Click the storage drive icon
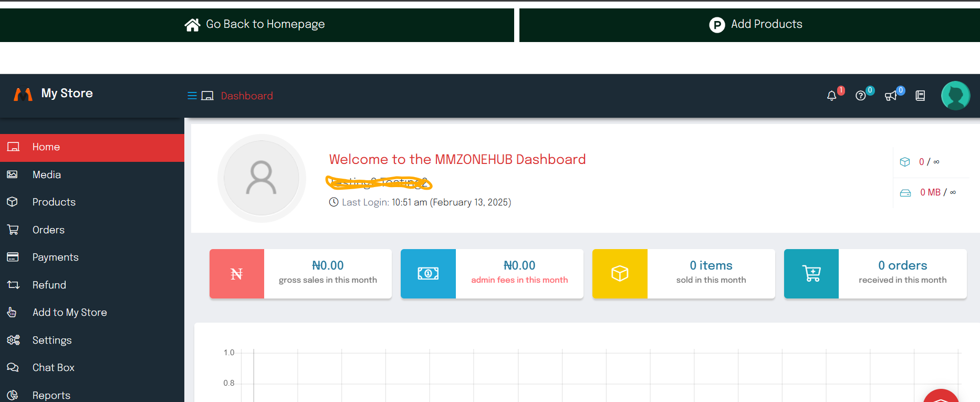 (905, 193)
